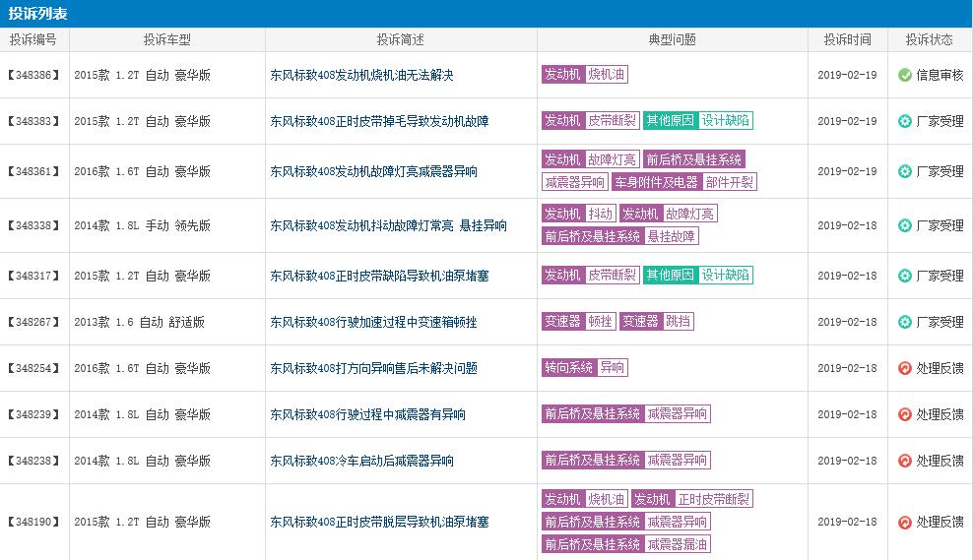Click the 厂家受理 status icon in row 348361
The width and height of the screenshot is (973, 560).
905,172
